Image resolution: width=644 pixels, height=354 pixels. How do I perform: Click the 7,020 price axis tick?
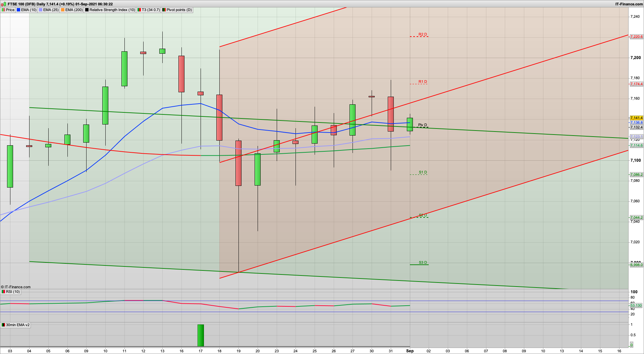635,242
